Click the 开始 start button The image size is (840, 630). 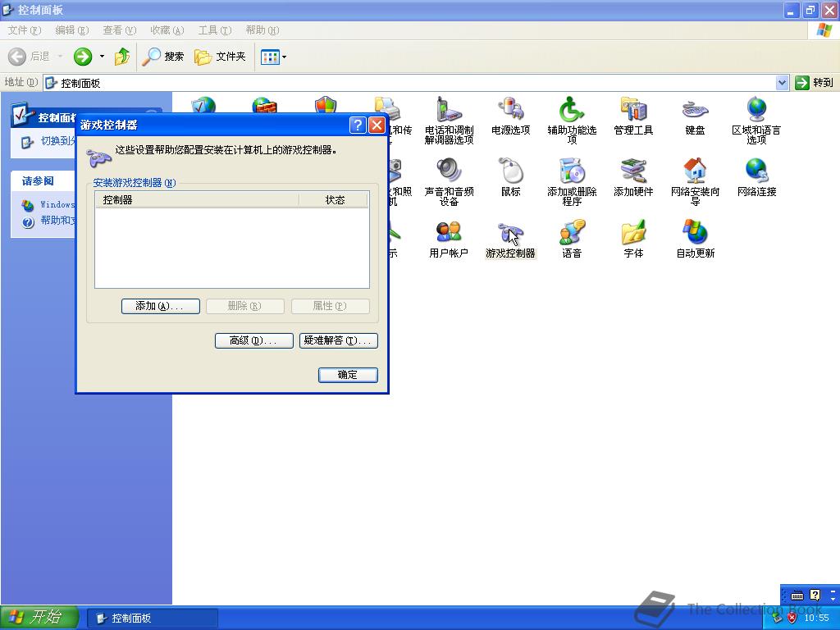[x=39, y=617]
